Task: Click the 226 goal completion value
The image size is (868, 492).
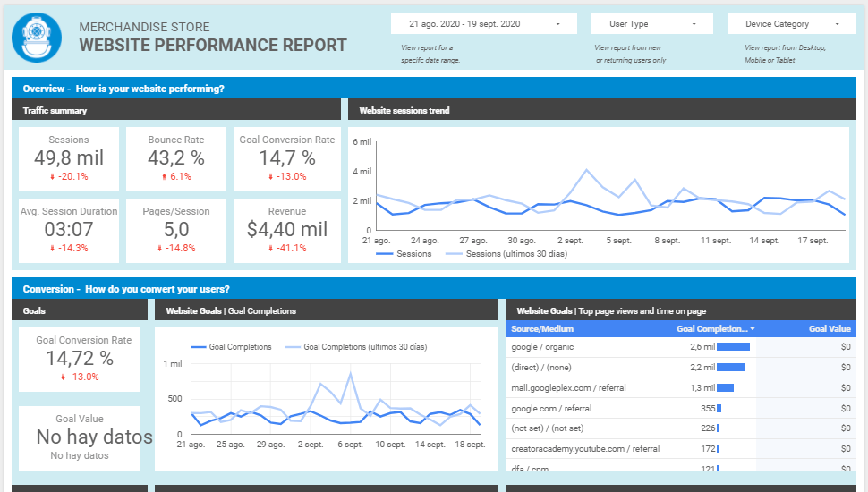Action: click(x=708, y=428)
